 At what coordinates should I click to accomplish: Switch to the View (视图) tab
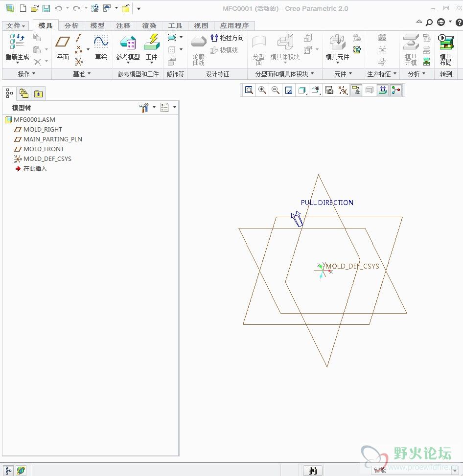point(201,25)
